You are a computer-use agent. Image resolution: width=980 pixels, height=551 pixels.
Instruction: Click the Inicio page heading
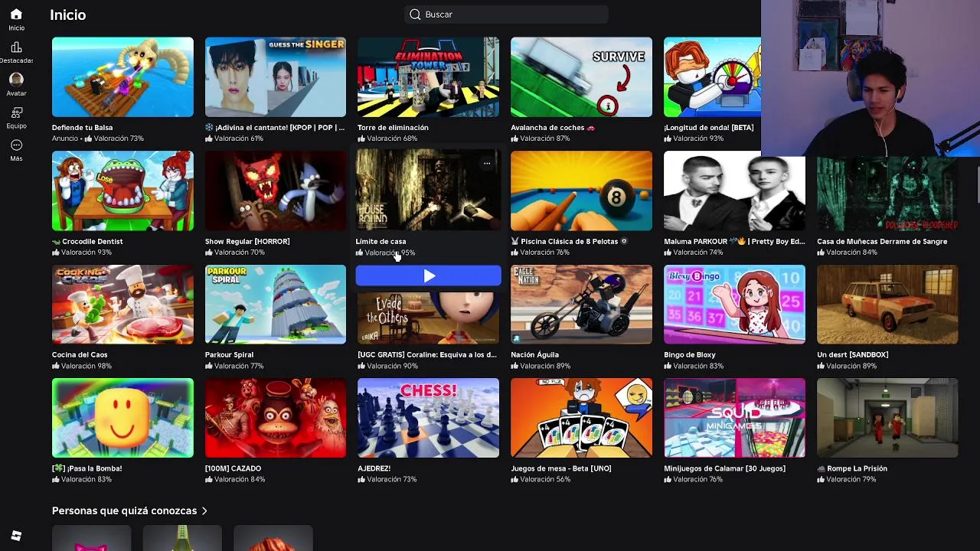(68, 15)
